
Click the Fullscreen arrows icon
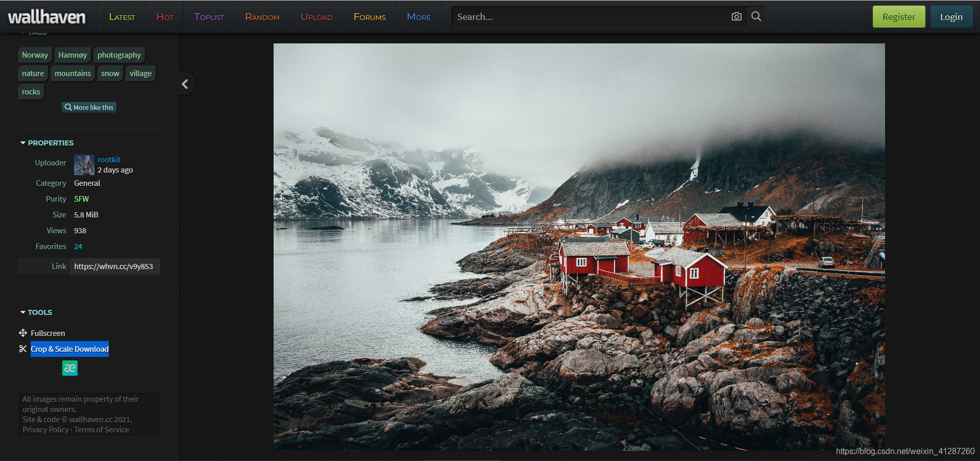point(23,333)
